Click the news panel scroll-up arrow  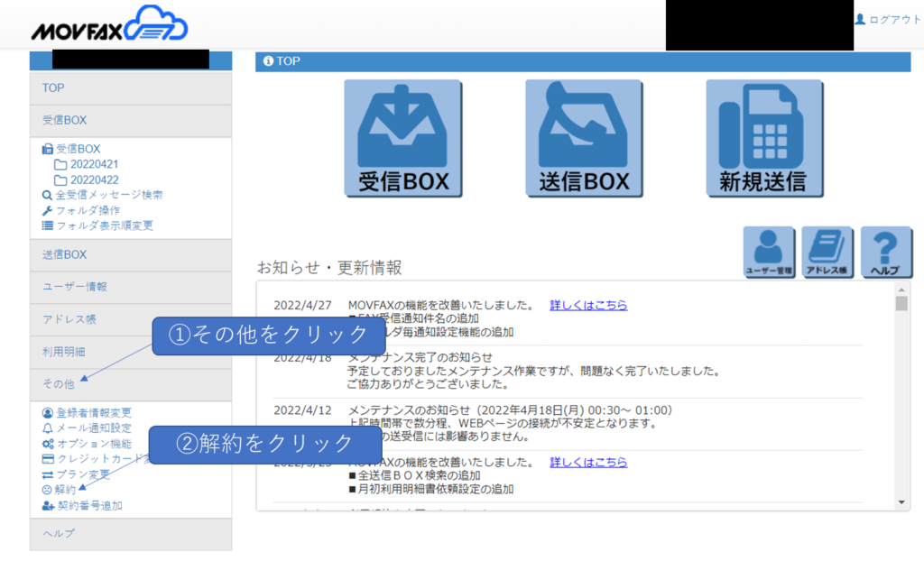click(901, 290)
